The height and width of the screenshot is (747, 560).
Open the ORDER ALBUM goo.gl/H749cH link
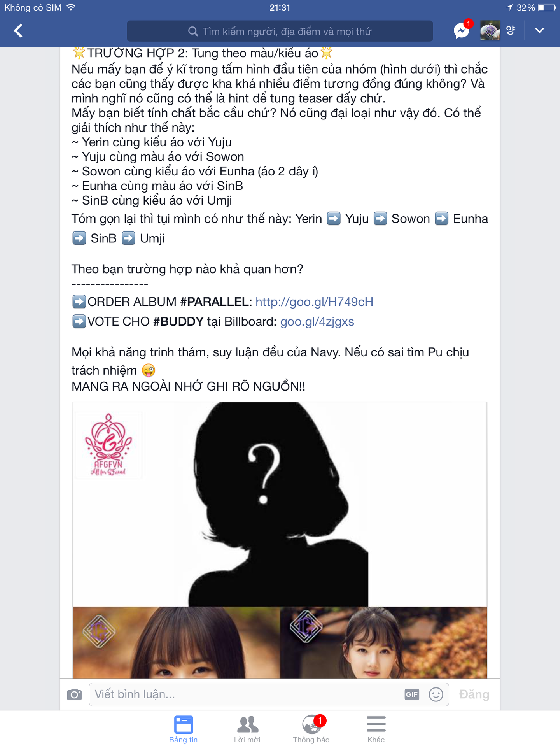click(314, 302)
